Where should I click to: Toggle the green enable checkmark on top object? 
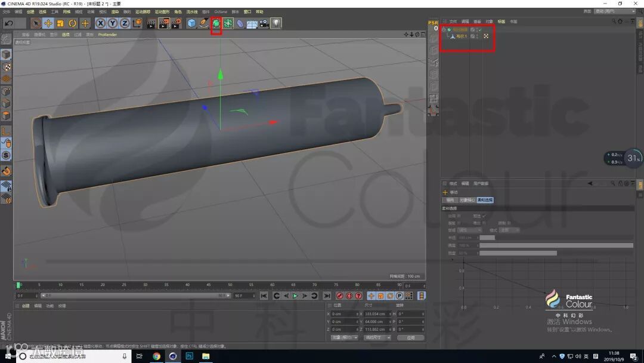[x=479, y=29]
